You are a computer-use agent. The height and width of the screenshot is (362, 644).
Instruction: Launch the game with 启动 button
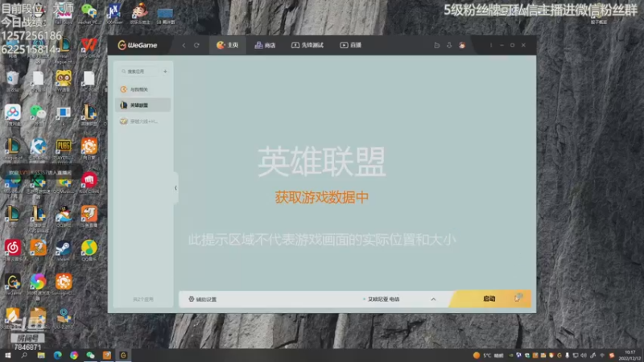[x=489, y=298]
